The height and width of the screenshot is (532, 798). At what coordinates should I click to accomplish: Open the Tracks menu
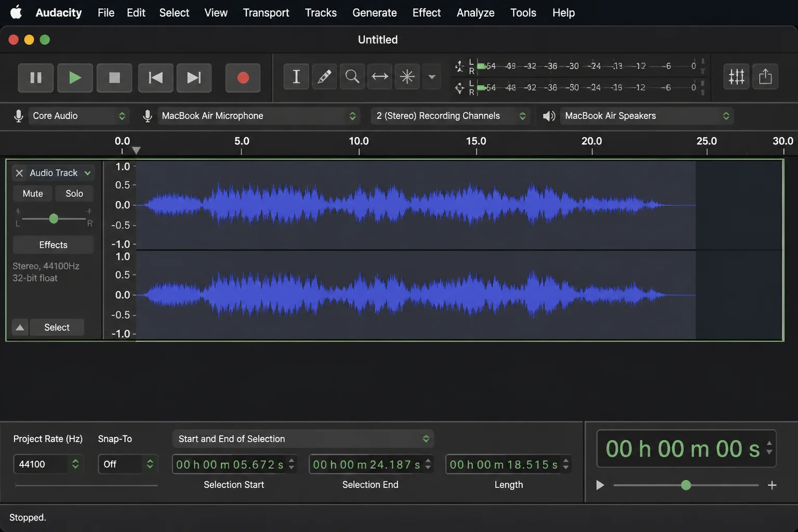pyautogui.click(x=321, y=12)
